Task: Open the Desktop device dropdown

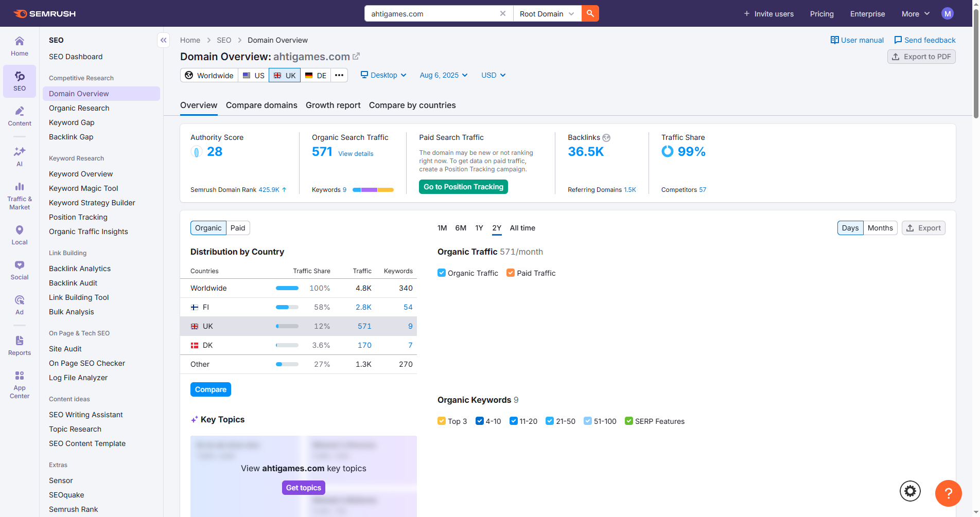Action: pyautogui.click(x=383, y=75)
